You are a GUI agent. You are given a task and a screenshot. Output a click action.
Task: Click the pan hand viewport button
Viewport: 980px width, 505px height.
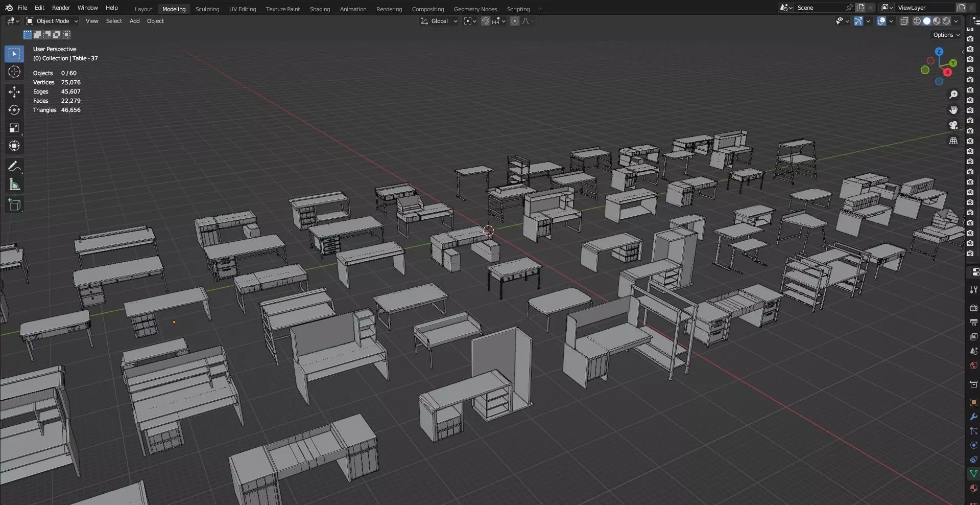coord(953,110)
